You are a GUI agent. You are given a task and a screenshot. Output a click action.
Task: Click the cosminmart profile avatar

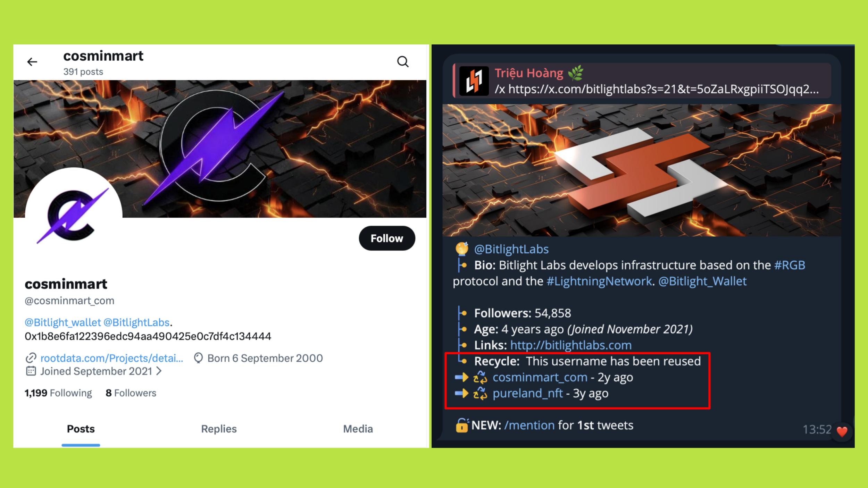(x=74, y=216)
